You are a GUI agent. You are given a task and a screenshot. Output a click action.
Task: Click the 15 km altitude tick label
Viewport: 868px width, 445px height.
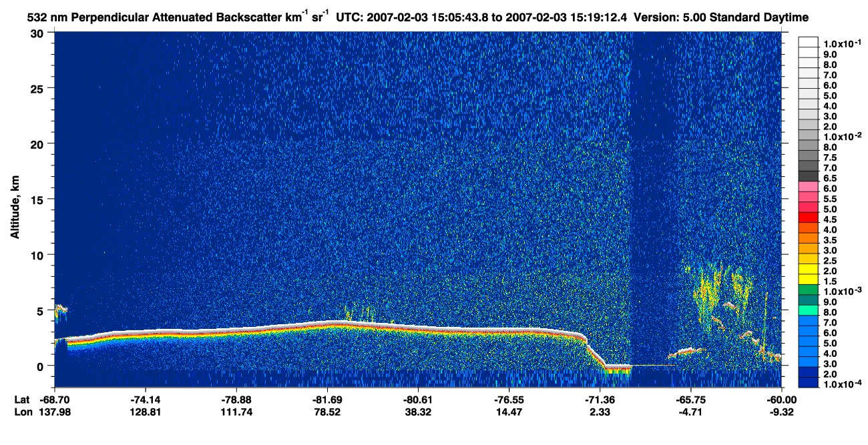[x=39, y=199]
